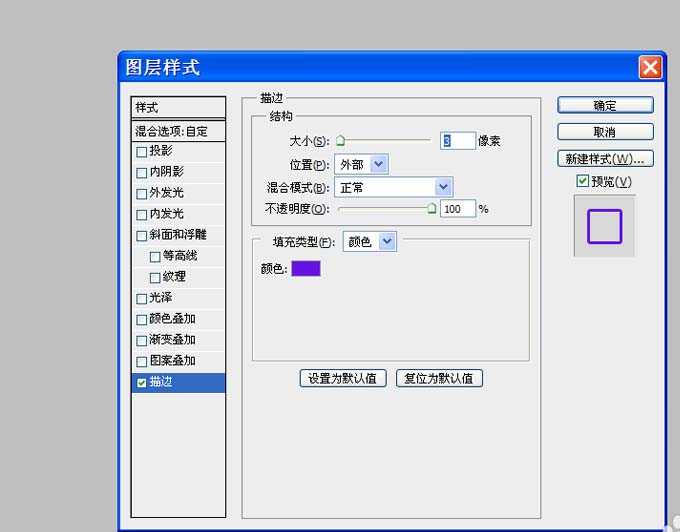Open the 填充类型 fill type dropdown
This screenshot has height=532, width=680.
point(387,241)
